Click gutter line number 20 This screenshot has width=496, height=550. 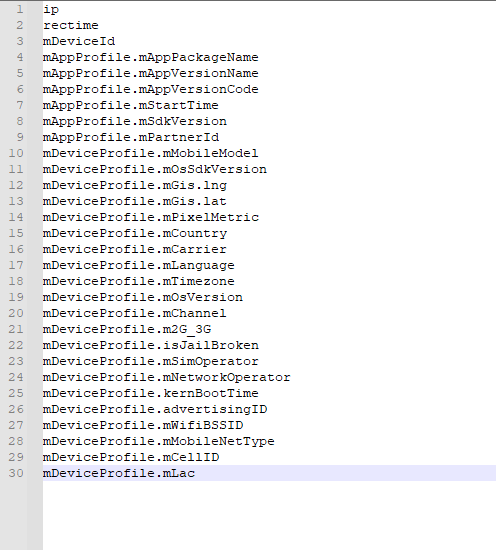point(16,313)
